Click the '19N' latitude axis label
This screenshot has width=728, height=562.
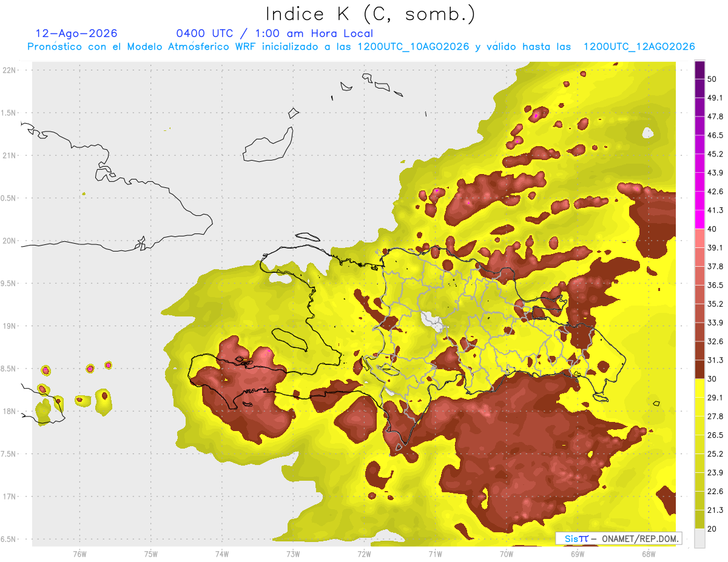[10, 326]
